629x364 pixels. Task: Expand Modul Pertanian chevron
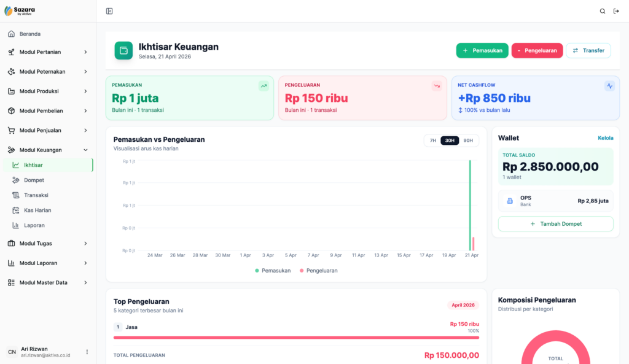point(85,52)
